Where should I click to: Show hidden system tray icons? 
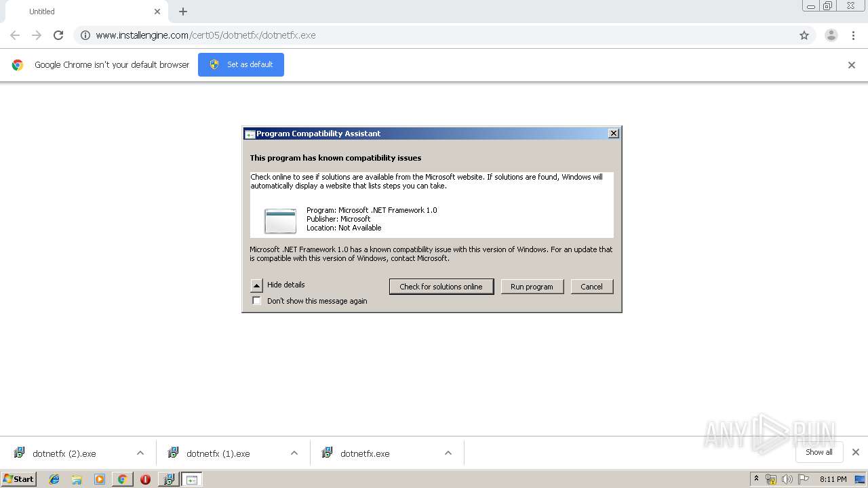757,479
